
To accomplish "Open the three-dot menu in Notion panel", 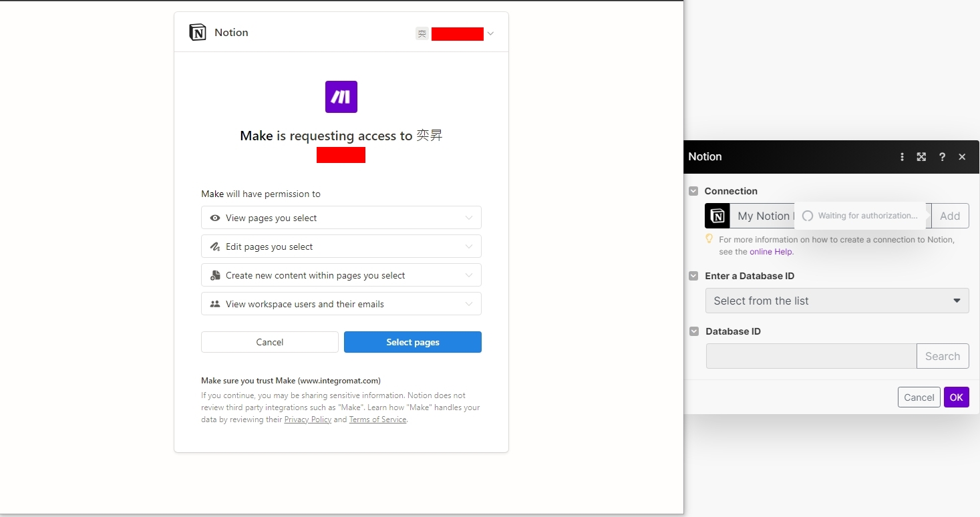I will [902, 157].
